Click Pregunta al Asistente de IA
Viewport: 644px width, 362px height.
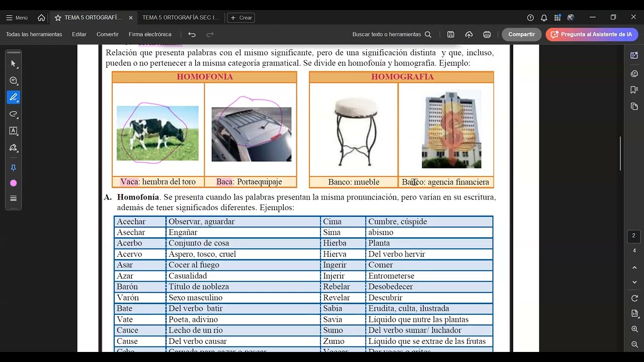coord(592,34)
